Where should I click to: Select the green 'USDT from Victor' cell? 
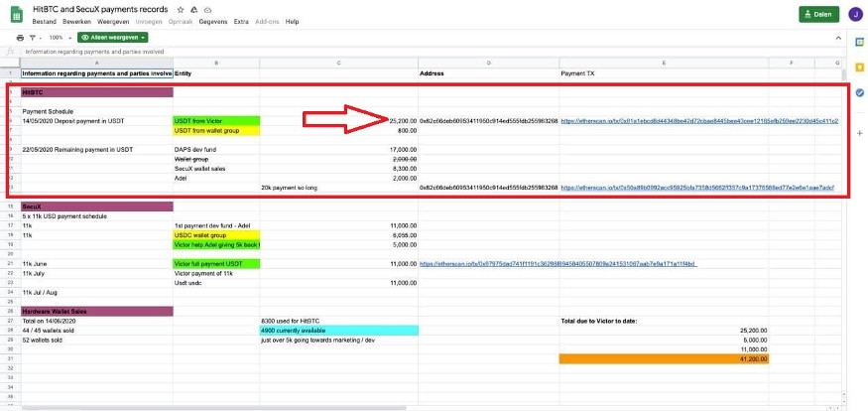point(216,120)
